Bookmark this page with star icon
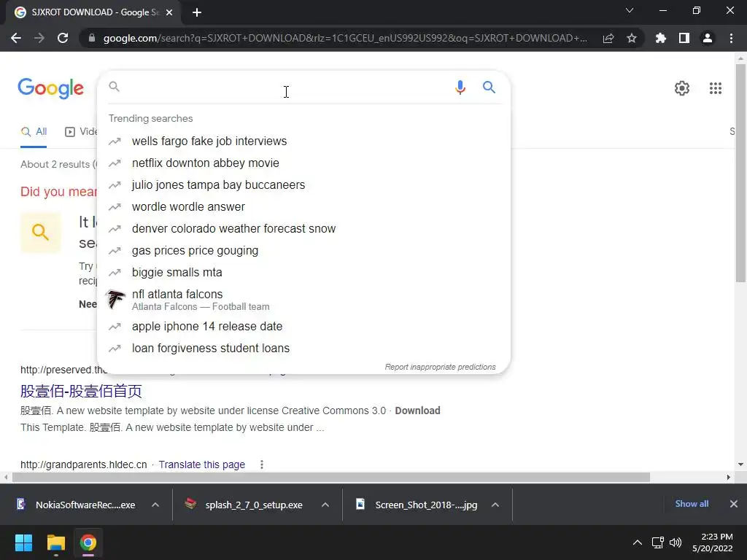 (631, 38)
